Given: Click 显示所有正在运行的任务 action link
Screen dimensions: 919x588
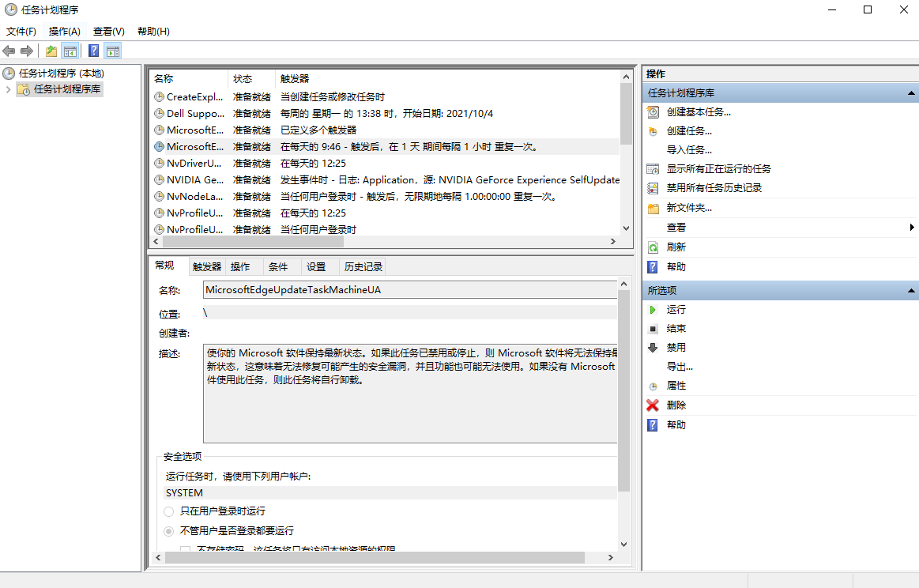Looking at the screenshot, I should coord(719,169).
